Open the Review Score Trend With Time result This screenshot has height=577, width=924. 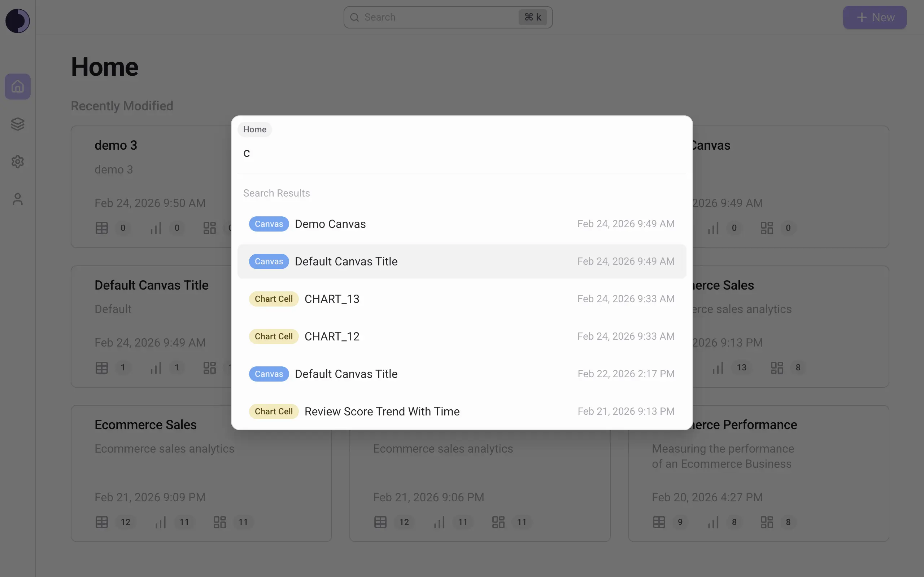[382, 411]
